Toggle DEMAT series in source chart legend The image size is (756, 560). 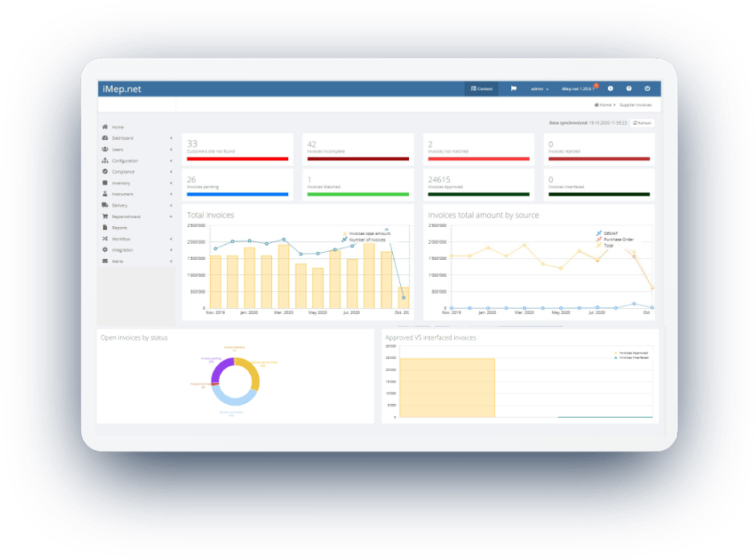pos(607,233)
